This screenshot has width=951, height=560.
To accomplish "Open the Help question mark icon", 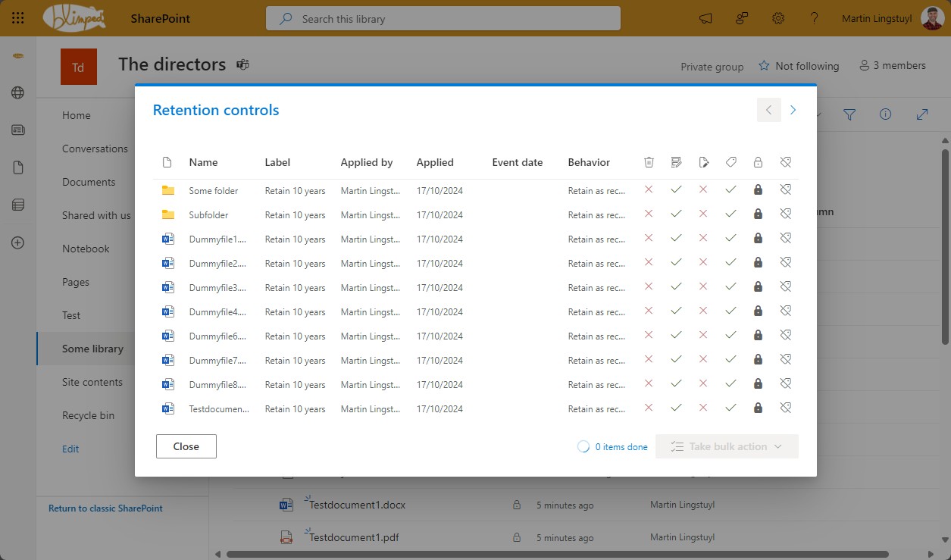I will pos(815,19).
